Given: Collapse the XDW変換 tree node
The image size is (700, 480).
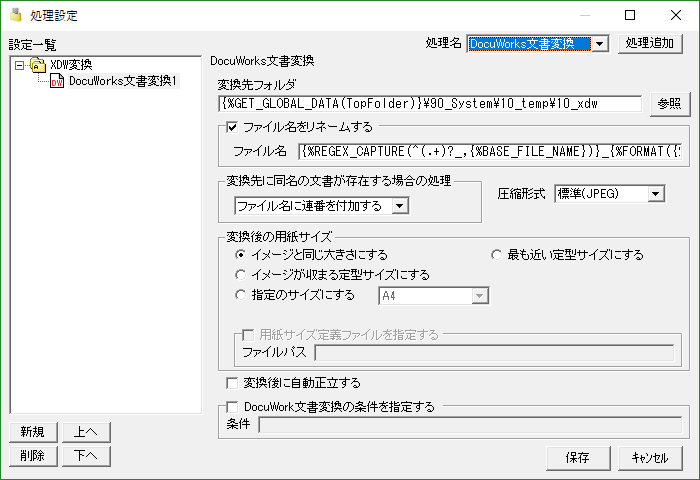Looking at the screenshot, I should click(x=19, y=66).
